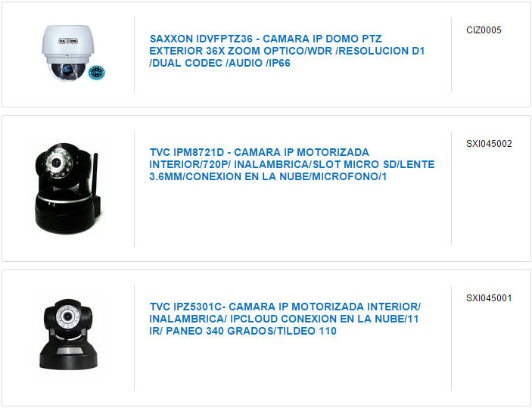Click the SAXXON logo on dome camera housing
The image size is (532, 408).
click(68, 41)
